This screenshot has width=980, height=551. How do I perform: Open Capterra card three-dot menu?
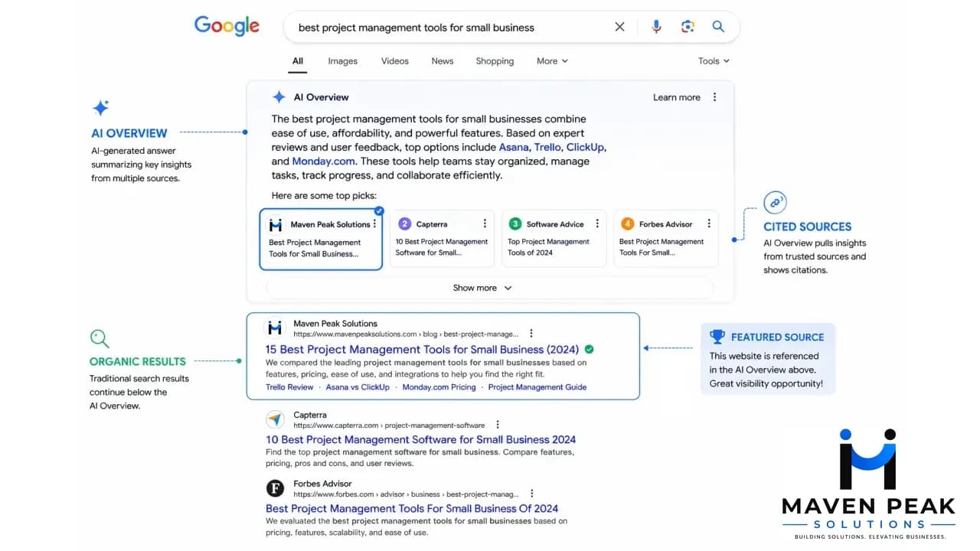click(485, 223)
